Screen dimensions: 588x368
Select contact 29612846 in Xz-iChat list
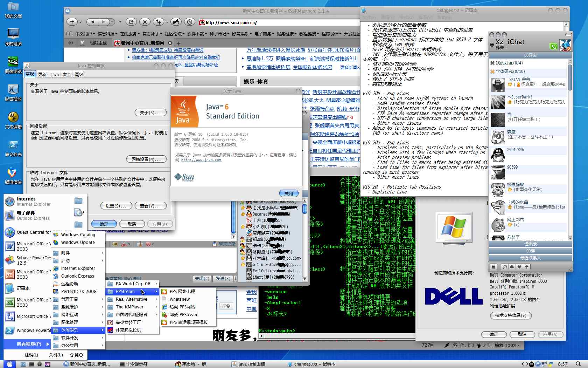(x=528, y=154)
